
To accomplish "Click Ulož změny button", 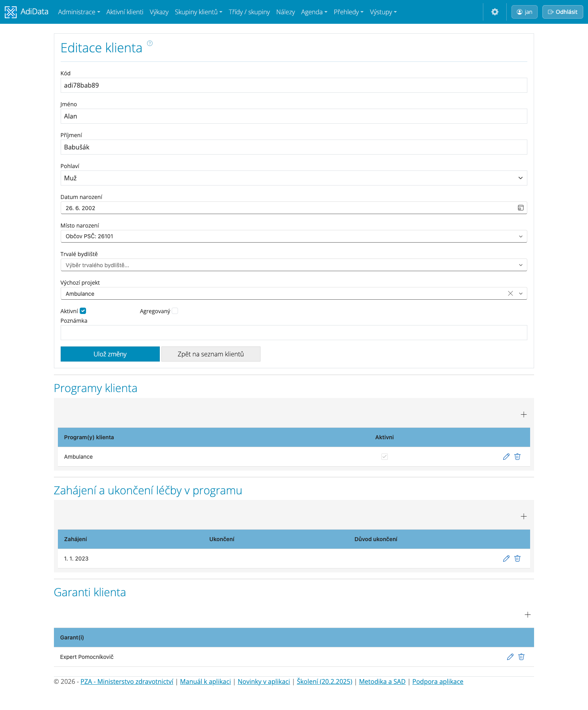I will 110,354.
